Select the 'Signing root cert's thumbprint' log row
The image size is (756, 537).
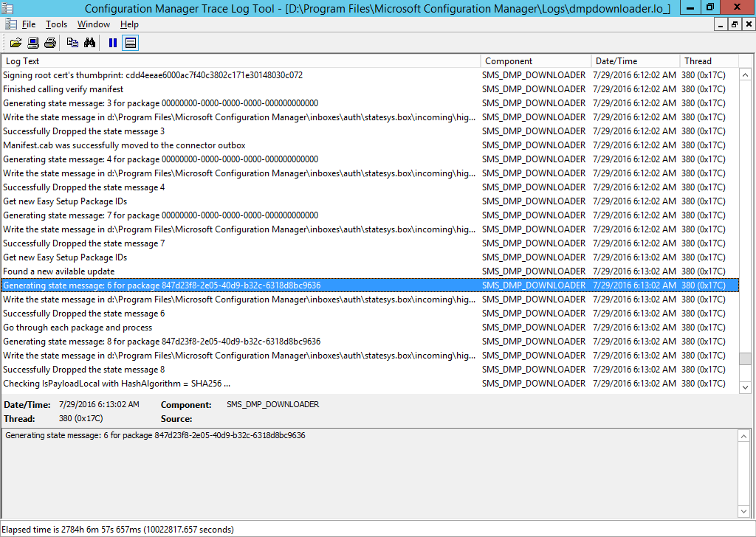coord(370,75)
